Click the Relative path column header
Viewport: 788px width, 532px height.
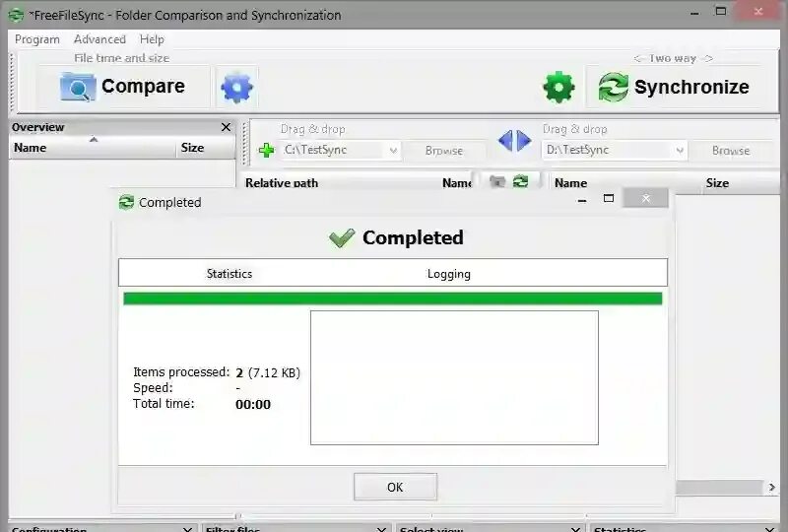pyautogui.click(x=282, y=182)
